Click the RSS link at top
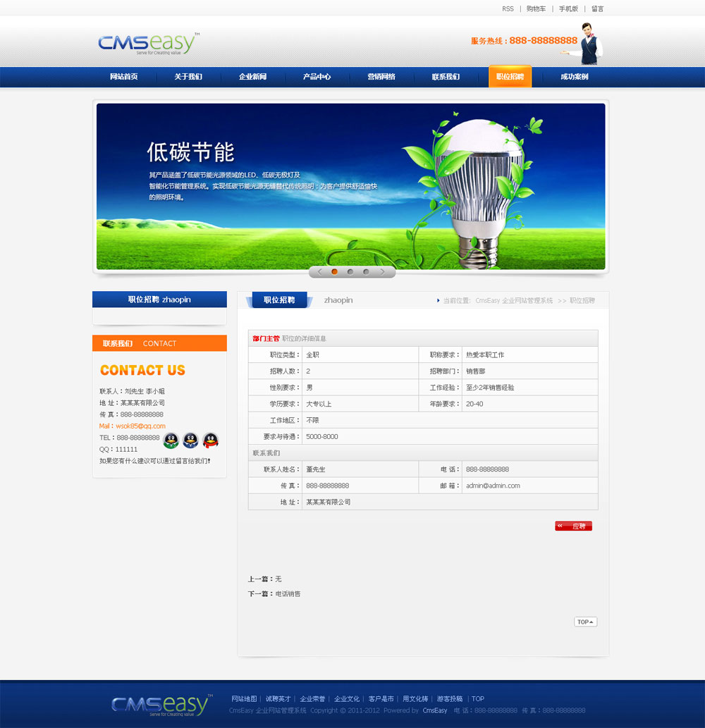 [x=508, y=9]
